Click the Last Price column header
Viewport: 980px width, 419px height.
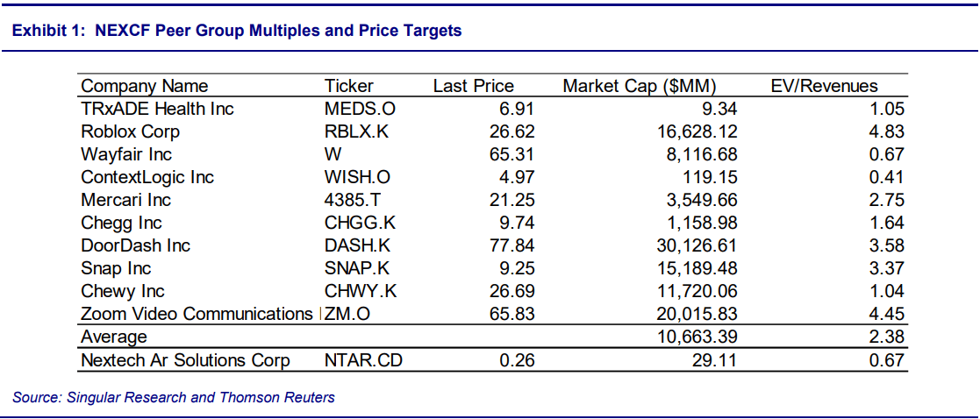473,86
